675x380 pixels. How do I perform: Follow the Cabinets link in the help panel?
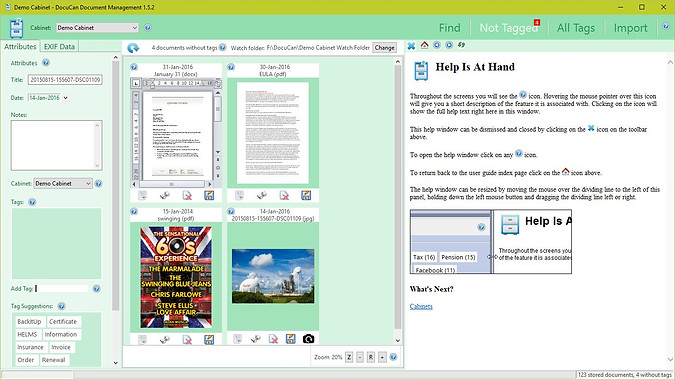tap(421, 306)
